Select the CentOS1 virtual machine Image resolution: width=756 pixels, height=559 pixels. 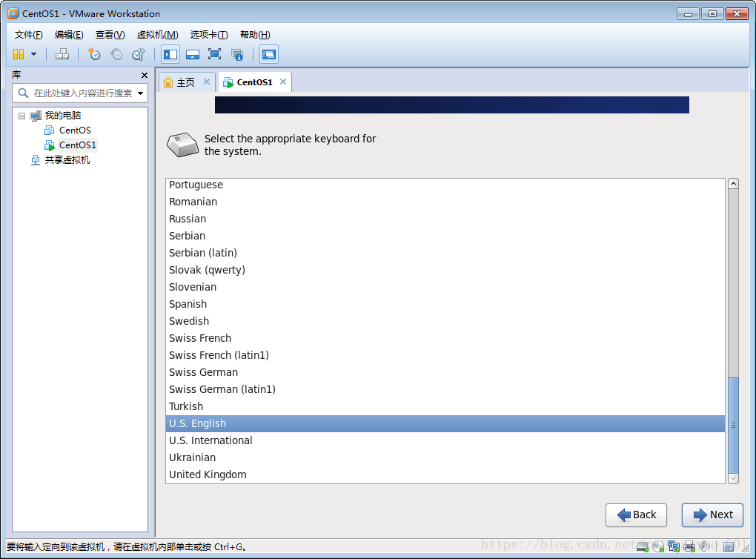click(x=78, y=145)
